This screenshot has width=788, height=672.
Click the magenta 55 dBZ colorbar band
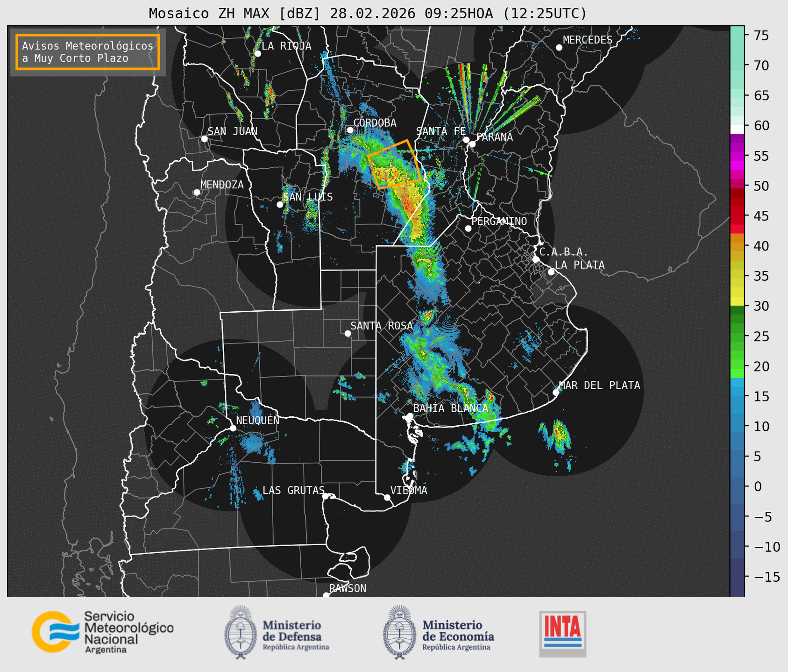[737, 156]
